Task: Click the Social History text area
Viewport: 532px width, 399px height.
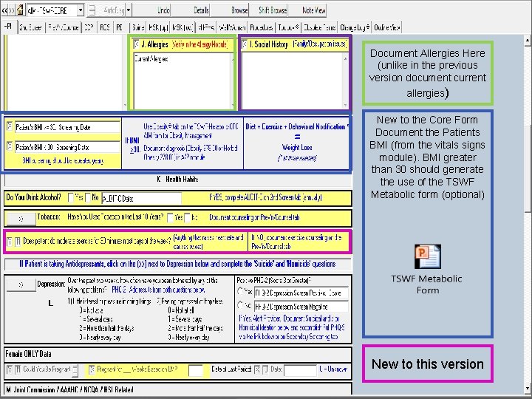Action: pos(295,81)
